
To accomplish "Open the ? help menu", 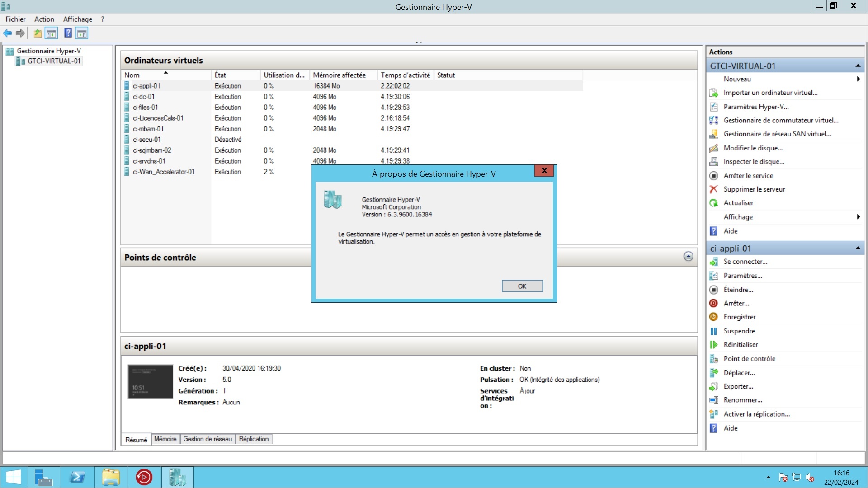I will click(x=103, y=19).
